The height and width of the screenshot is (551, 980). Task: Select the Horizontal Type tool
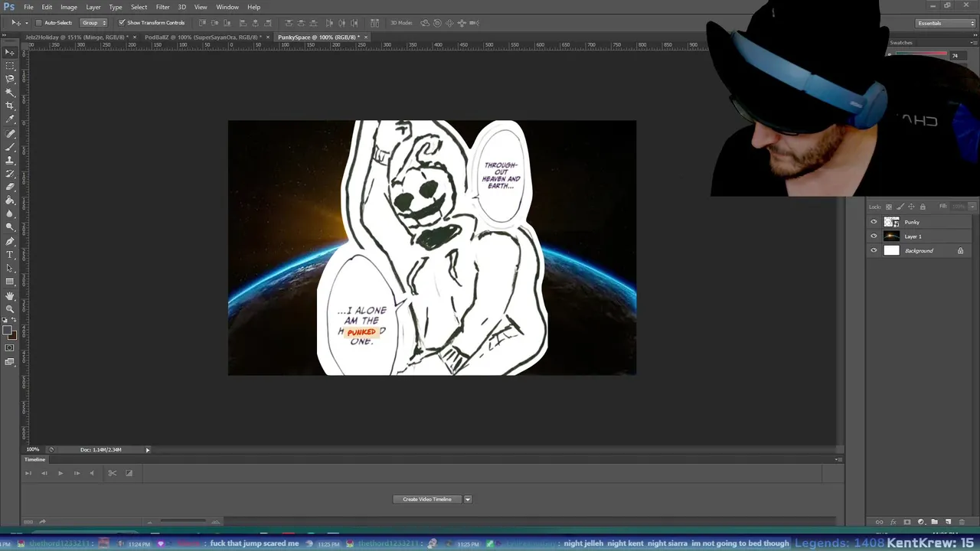point(10,255)
